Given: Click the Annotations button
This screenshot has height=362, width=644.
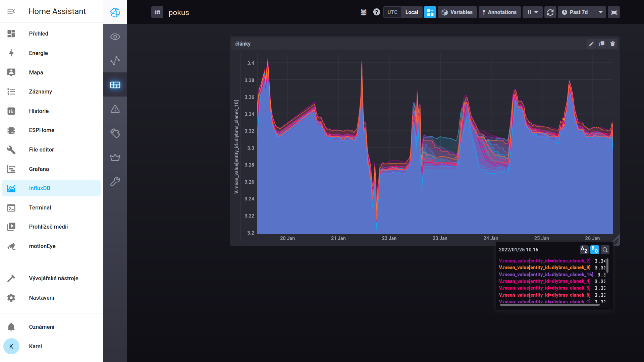Looking at the screenshot, I should (499, 12).
